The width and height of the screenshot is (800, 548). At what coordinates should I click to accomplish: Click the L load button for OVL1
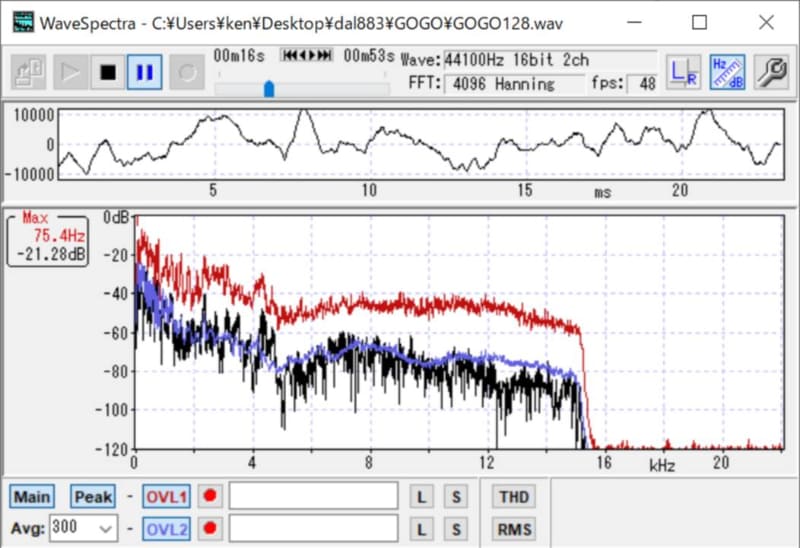click(421, 496)
